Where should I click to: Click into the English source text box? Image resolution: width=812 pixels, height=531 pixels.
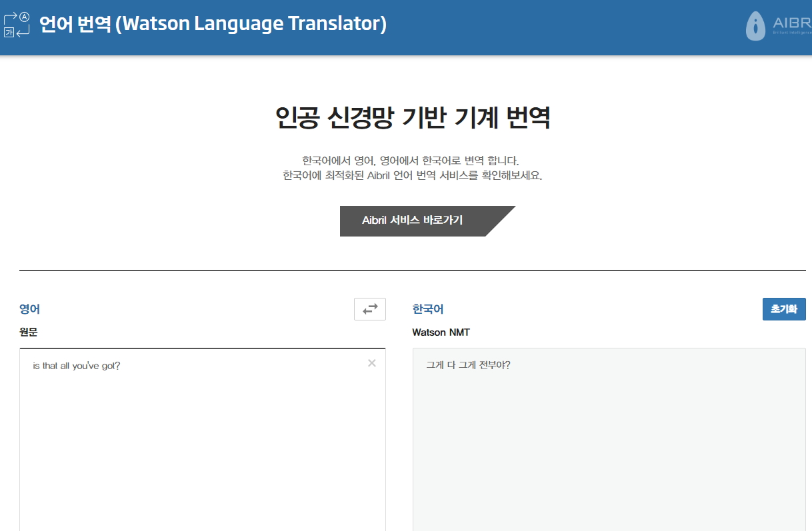pyautogui.click(x=203, y=440)
